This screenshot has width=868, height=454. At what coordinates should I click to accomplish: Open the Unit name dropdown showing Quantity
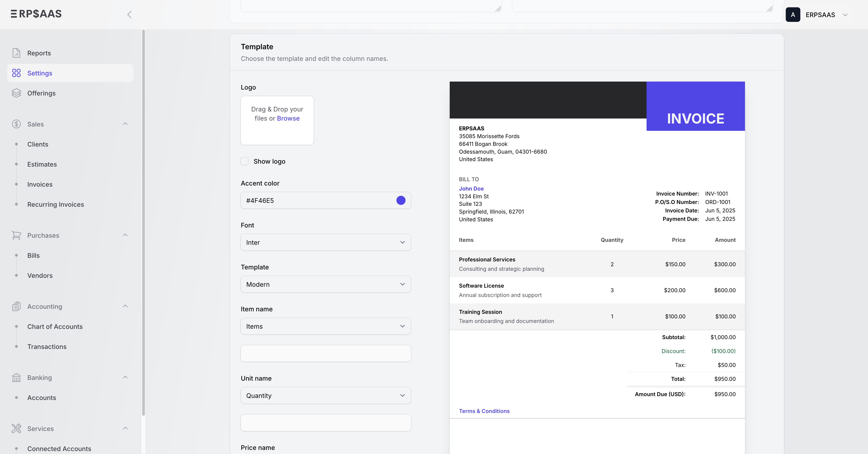[x=326, y=395]
